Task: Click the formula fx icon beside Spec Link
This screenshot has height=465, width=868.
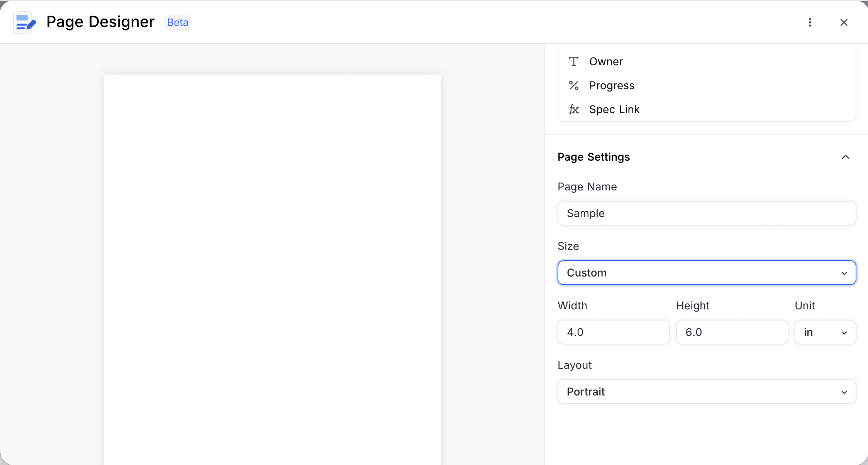Action: pyautogui.click(x=574, y=109)
